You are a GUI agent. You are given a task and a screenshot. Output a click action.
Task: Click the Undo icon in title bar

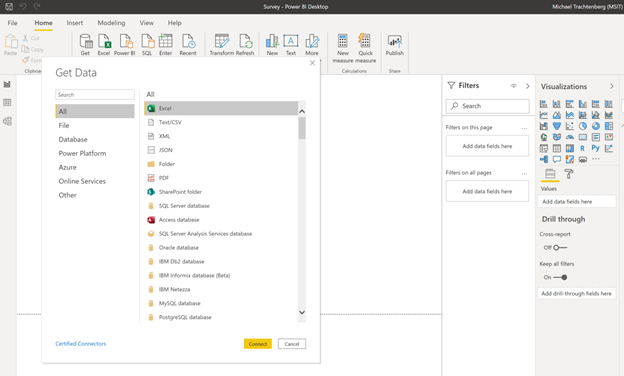(23, 6)
